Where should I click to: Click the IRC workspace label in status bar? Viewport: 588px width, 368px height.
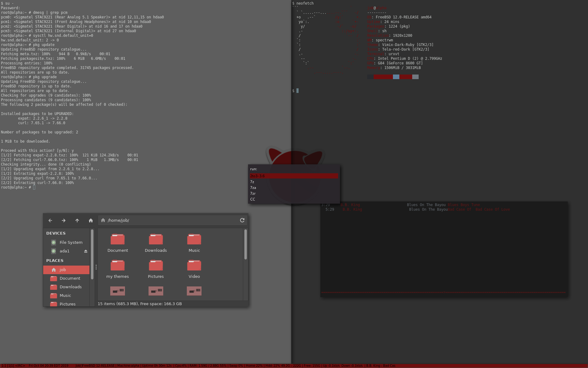[x=20, y=366]
